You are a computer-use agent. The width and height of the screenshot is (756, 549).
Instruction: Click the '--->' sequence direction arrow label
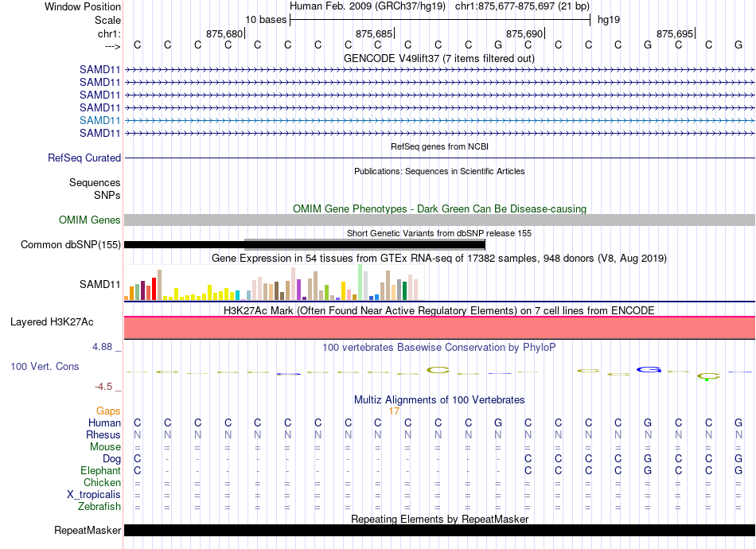(x=112, y=46)
